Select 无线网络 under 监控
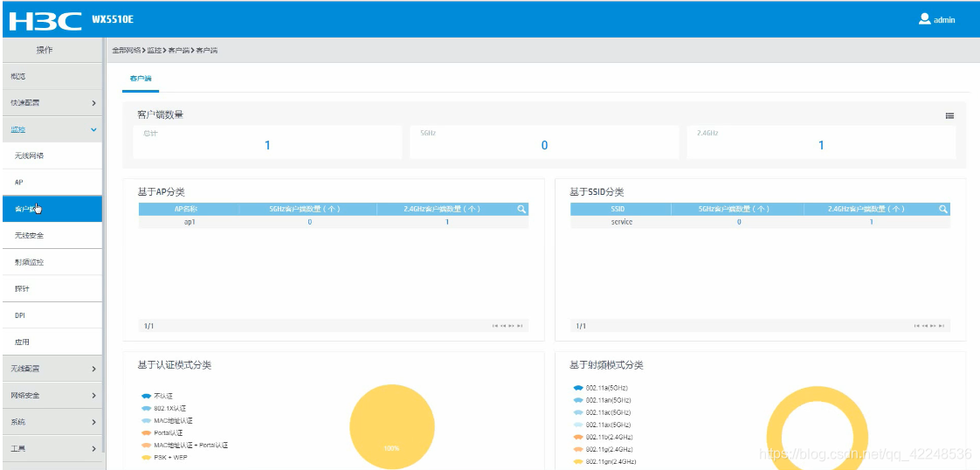The width and height of the screenshot is (980, 470). tap(52, 156)
